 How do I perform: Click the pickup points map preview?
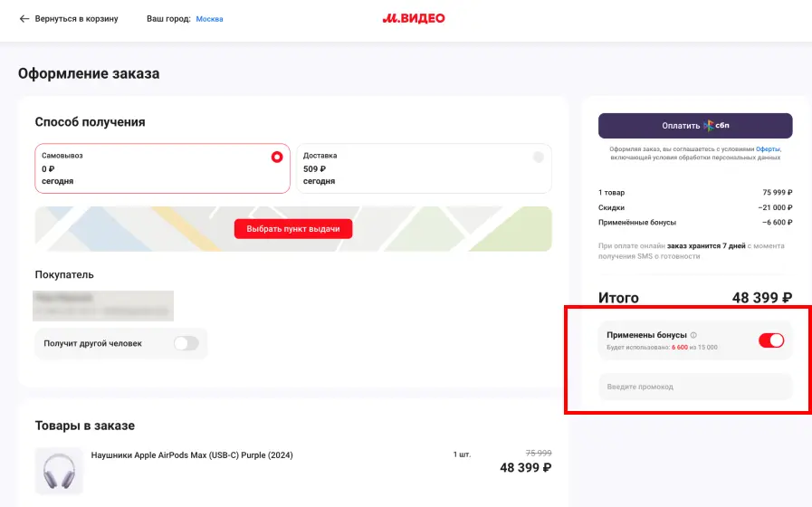click(293, 229)
